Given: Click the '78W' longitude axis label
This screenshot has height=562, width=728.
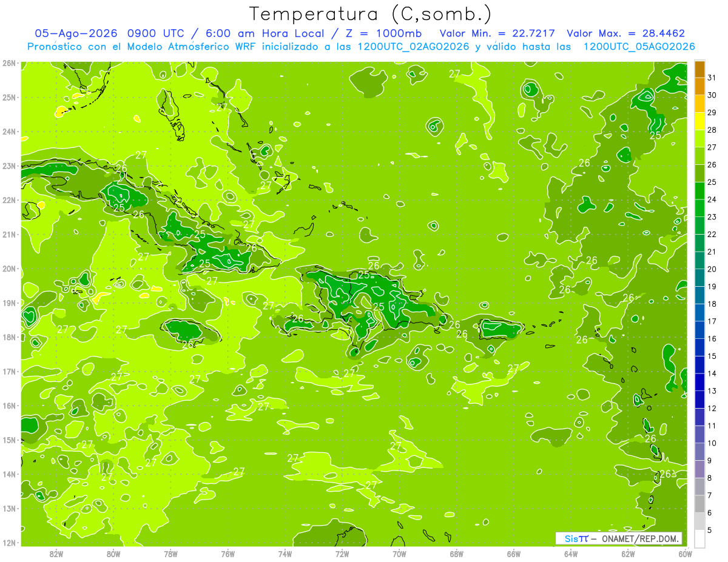Looking at the screenshot, I should click(x=170, y=554).
